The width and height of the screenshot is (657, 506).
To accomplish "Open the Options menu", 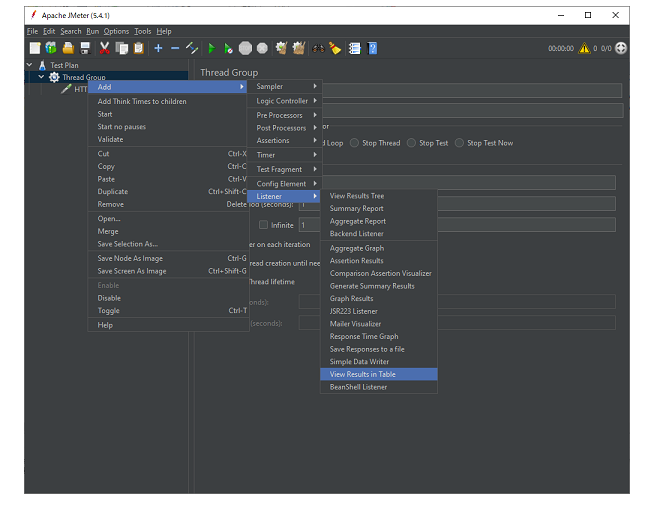I will pos(116,31).
